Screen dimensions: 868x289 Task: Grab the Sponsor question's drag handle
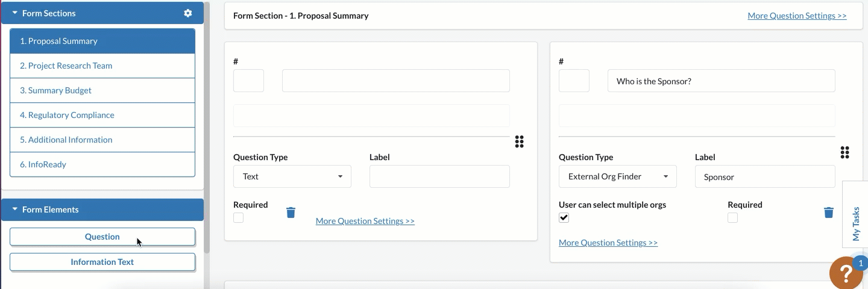click(x=845, y=152)
